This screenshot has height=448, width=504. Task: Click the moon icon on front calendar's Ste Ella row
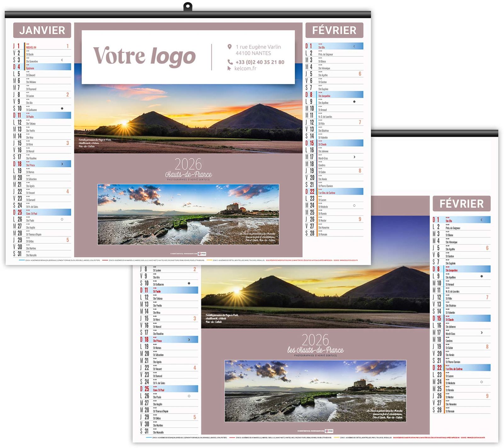coord(354,46)
